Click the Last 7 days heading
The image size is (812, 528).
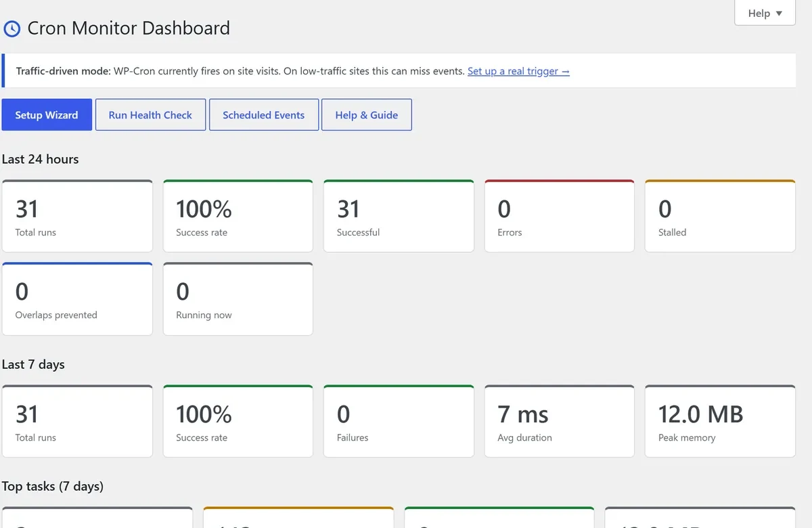coord(34,364)
